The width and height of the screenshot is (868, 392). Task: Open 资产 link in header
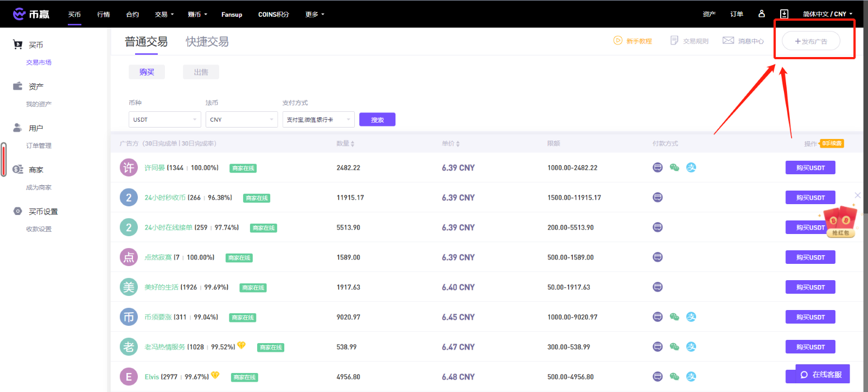click(709, 14)
